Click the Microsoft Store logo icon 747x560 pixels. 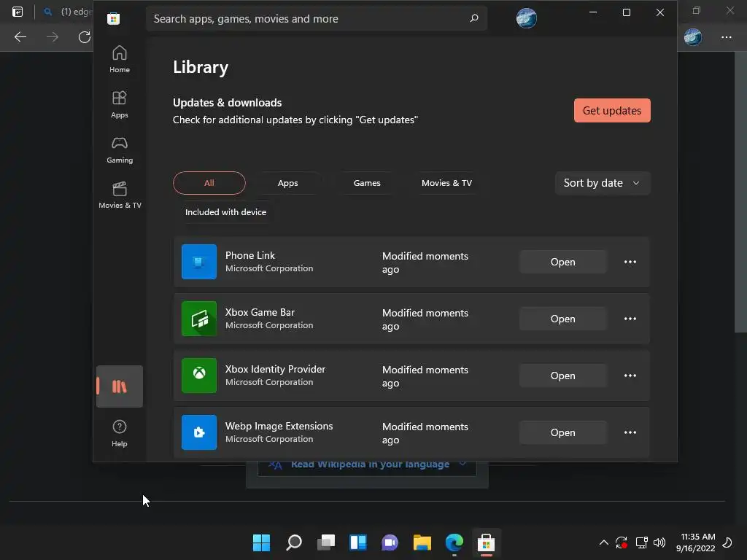point(113,18)
